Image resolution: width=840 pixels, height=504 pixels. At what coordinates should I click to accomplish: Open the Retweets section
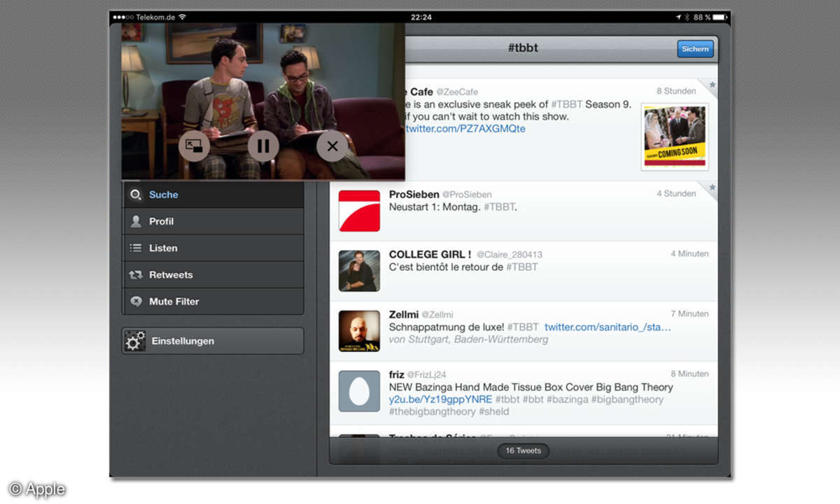tap(213, 274)
